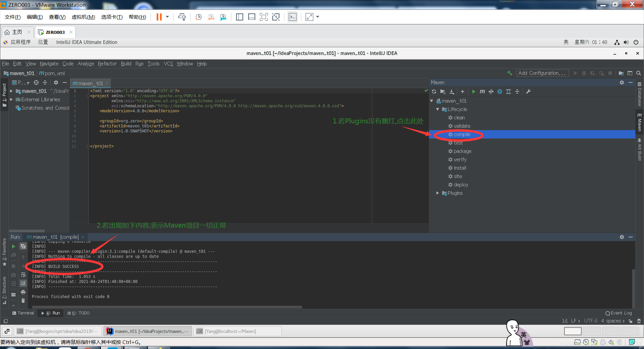Collapse Lifecycle node in Maven panel
This screenshot has height=349, width=644.
[x=438, y=109]
